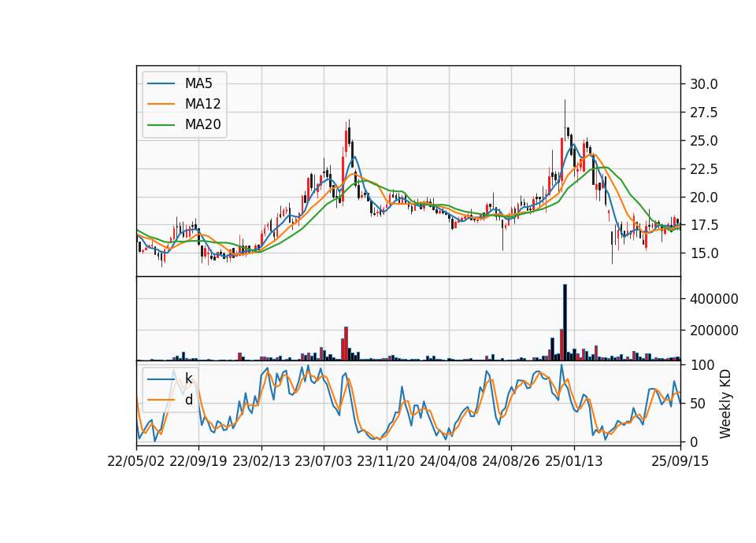Click the 15.0 price axis label
The height and width of the screenshot is (543, 756).
(704, 253)
